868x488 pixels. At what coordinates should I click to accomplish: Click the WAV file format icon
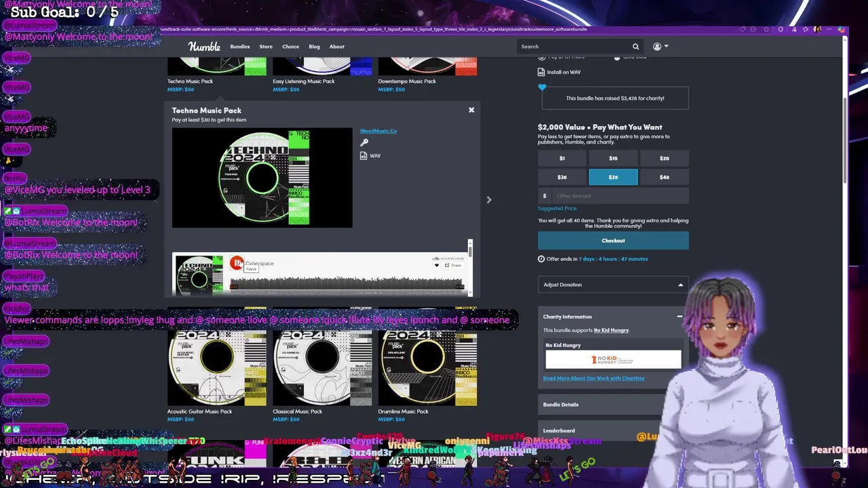coord(363,156)
